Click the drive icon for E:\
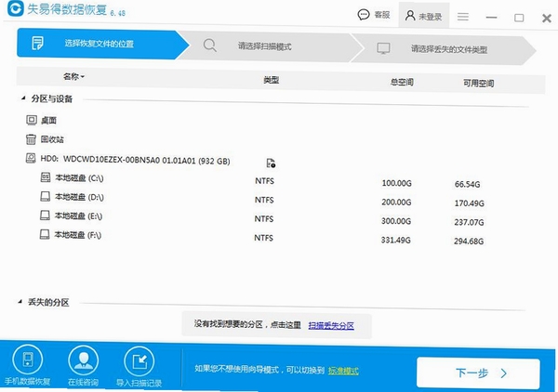The image size is (558, 392). coord(45,215)
